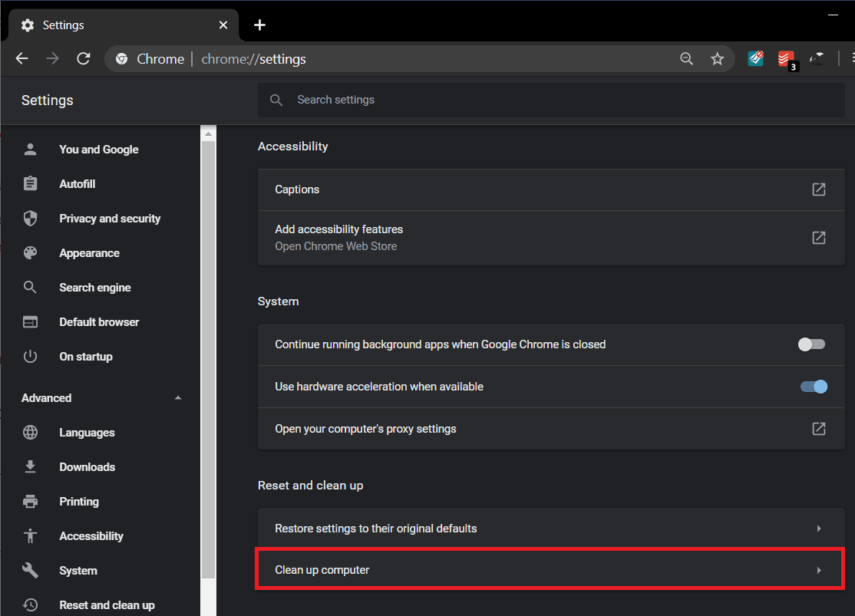Bookmark this page with the star icon
Screen dimensions: 855x616
click(717, 59)
